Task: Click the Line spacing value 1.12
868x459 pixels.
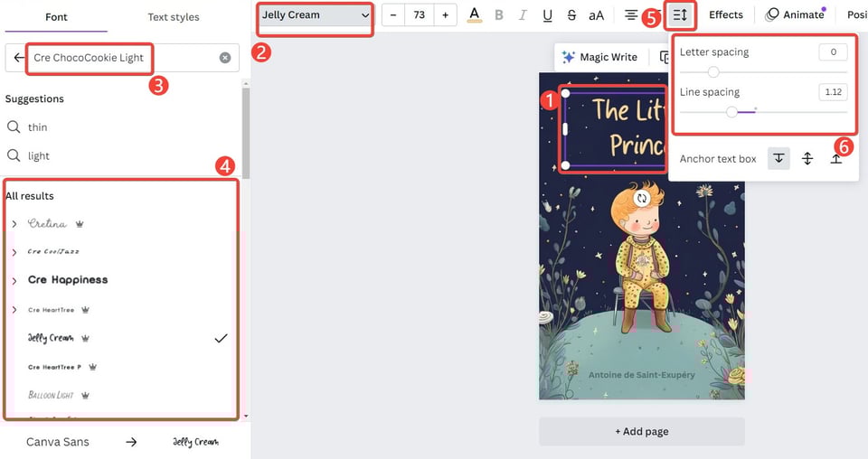Action: (x=833, y=92)
